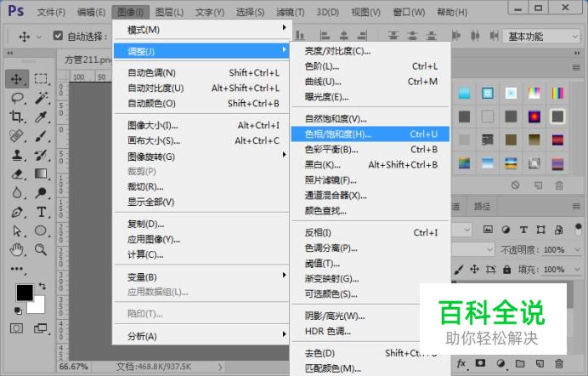The height and width of the screenshot is (376, 588).
Task: Open the 图层(L) menu
Action: coord(169,13)
